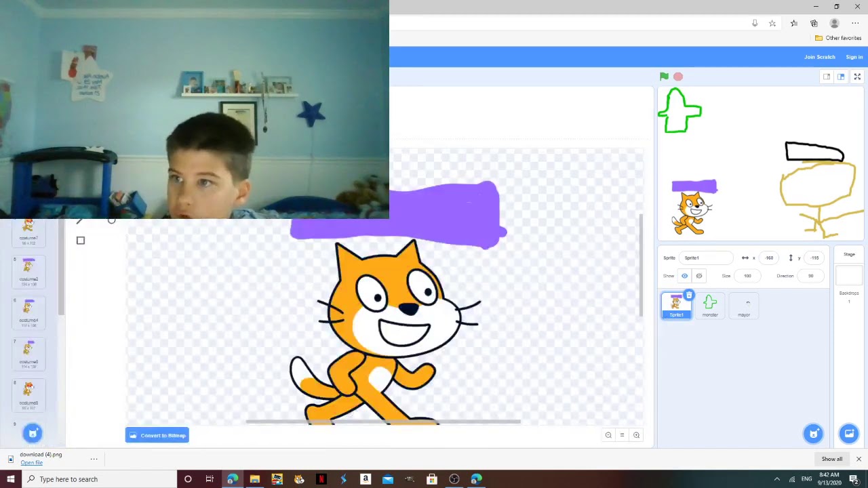Select the mayor sprite
This screenshot has height=488, width=868.
pyautogui.click(x=744, y=306)
